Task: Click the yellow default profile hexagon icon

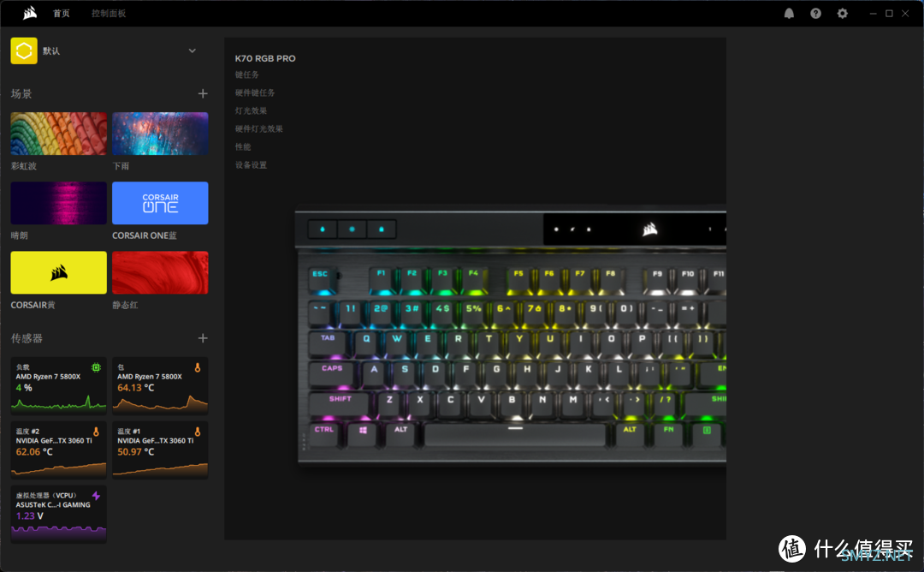Action: point(24,51)
